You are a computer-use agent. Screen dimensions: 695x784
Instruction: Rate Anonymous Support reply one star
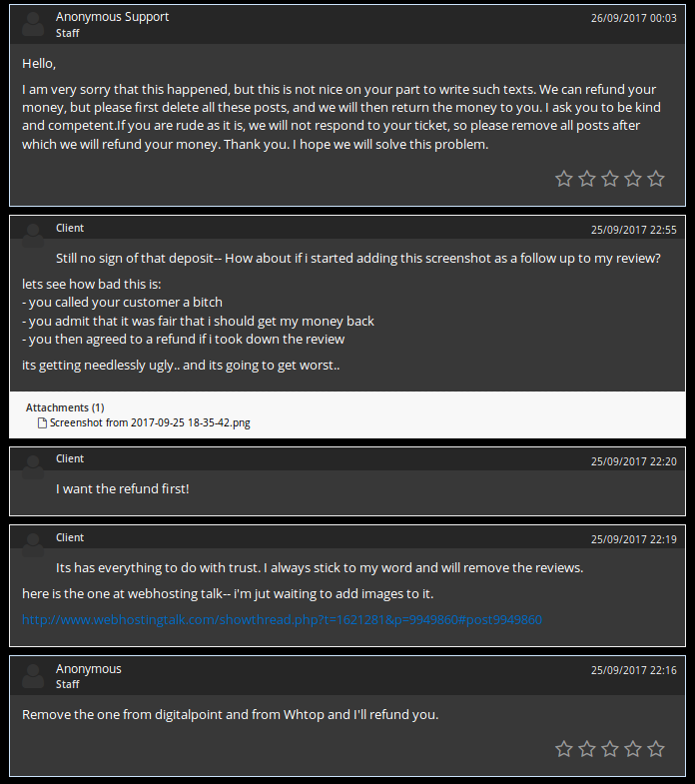coord(564,179)
